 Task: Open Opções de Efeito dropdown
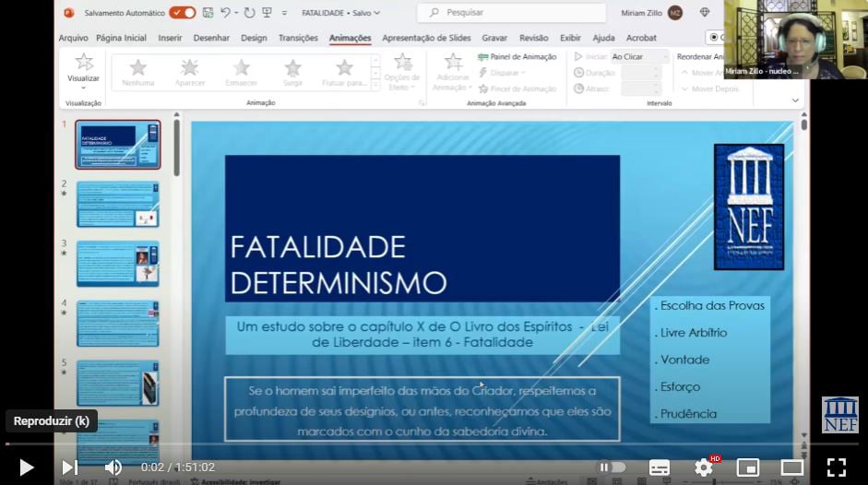pyautogui.click(x=402, y=73)
